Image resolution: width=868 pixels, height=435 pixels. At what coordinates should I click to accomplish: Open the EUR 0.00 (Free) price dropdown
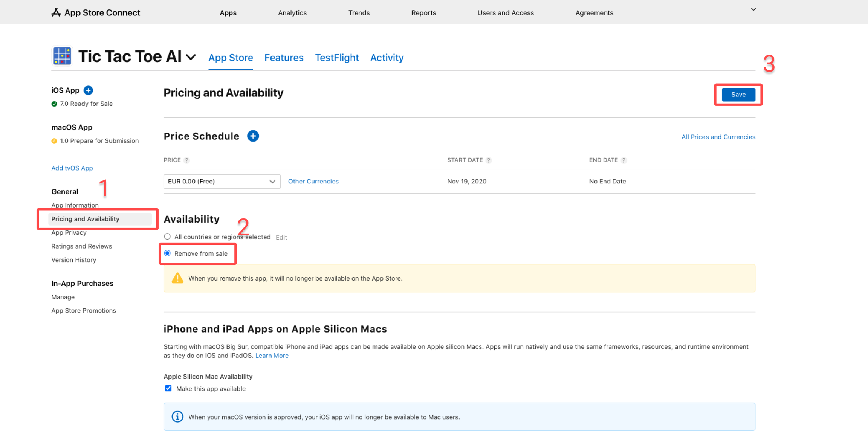click(x=222, y=182)
